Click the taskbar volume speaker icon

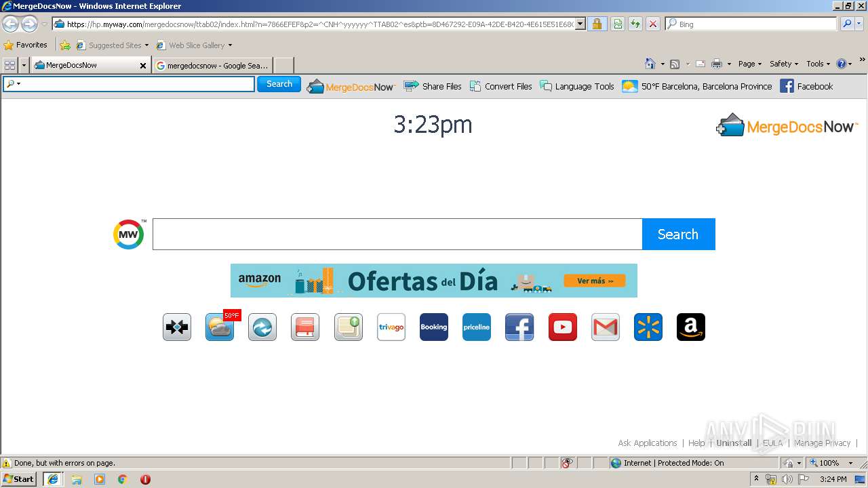pos(787,479)
